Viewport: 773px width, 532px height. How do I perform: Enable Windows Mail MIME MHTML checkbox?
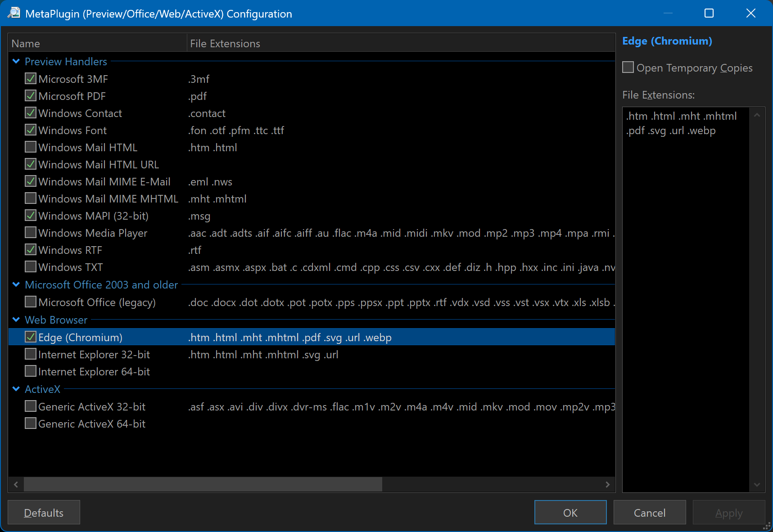[x=31, y=198]
